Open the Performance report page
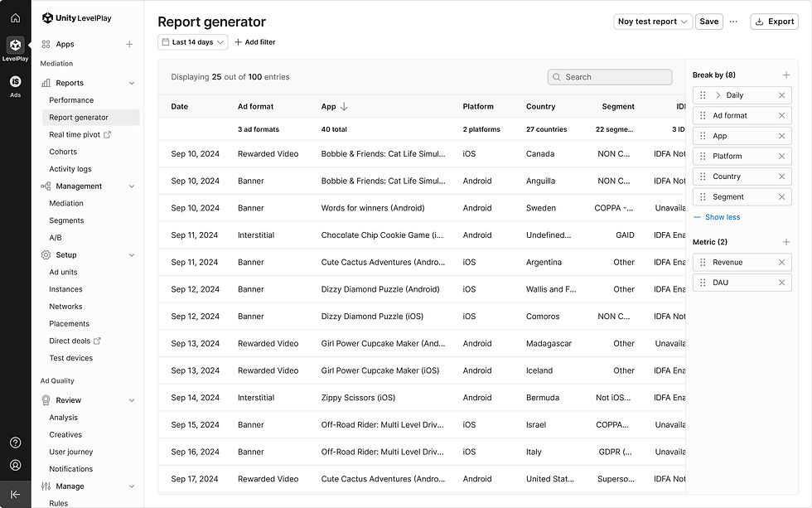The width and height of the screenshot is (812, 508). [71, 100]
